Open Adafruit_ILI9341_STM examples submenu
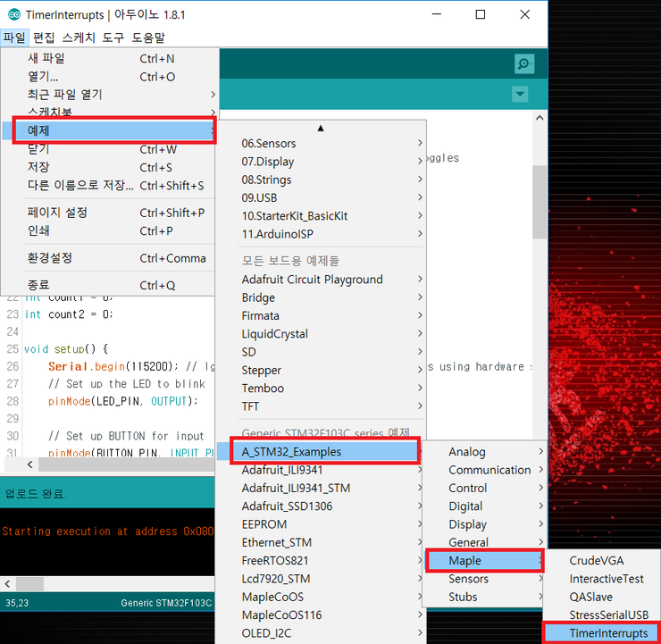This screenshot has height=644, width=661. pyautogui.click(x=321, y=488)
